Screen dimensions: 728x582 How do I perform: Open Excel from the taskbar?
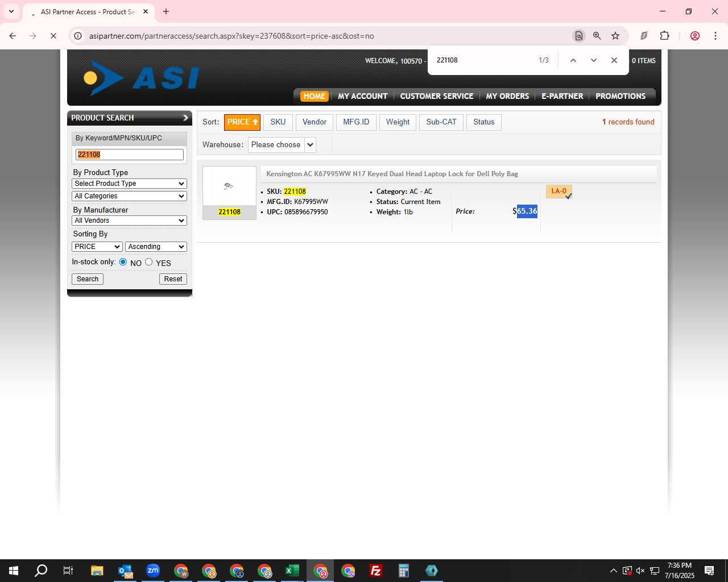(292, 571)
